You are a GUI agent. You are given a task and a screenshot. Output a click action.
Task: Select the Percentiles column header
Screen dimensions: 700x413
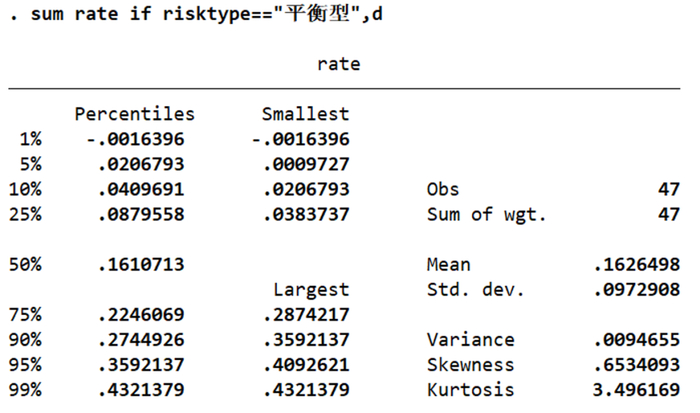coord(134,114)
